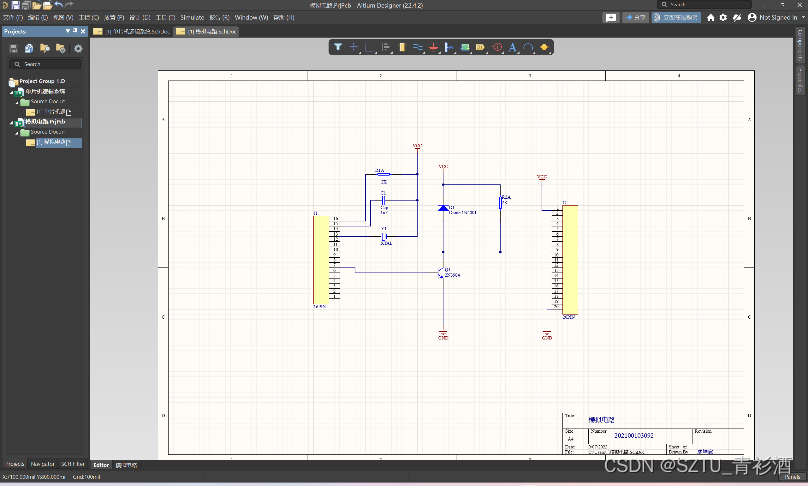Switch to the second SchDoc document tab
This screenshot has width=808, height=486.
point(206,31)
